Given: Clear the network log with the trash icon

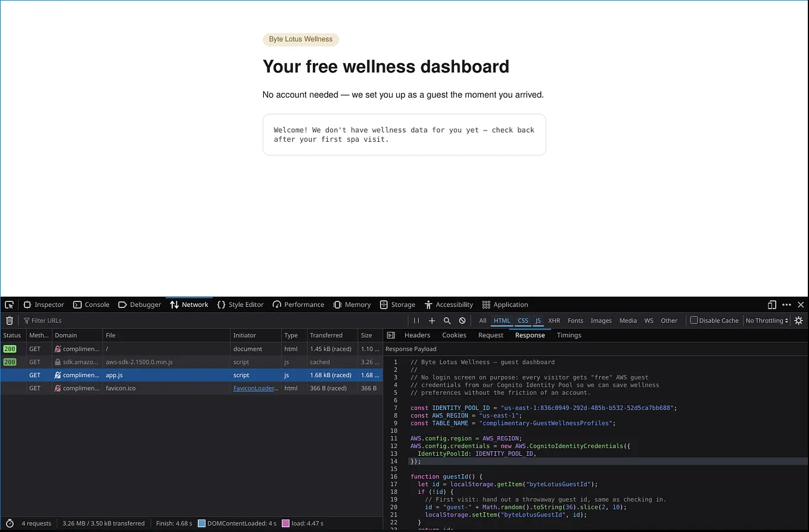Looking at the screenshot, I should [10, 321].
